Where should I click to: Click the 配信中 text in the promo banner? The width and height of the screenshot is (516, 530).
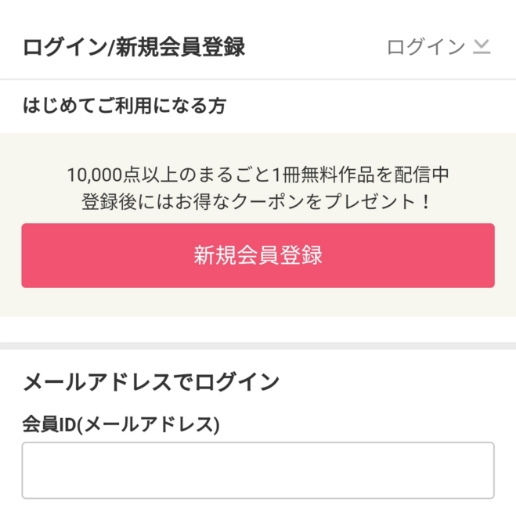(x=422, y=175)
